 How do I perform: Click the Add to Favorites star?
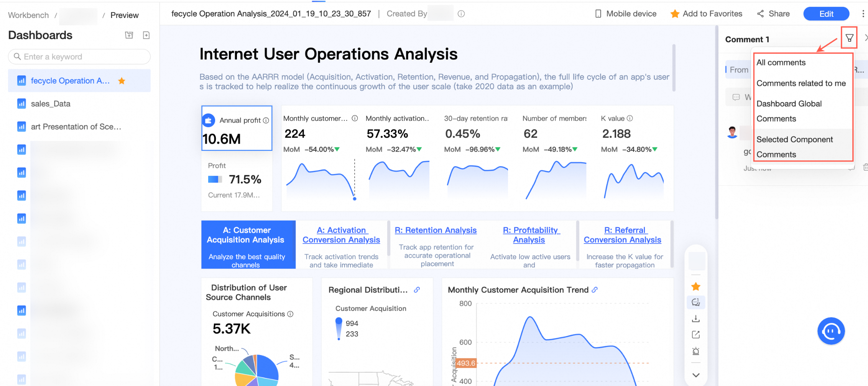(675, 14)
